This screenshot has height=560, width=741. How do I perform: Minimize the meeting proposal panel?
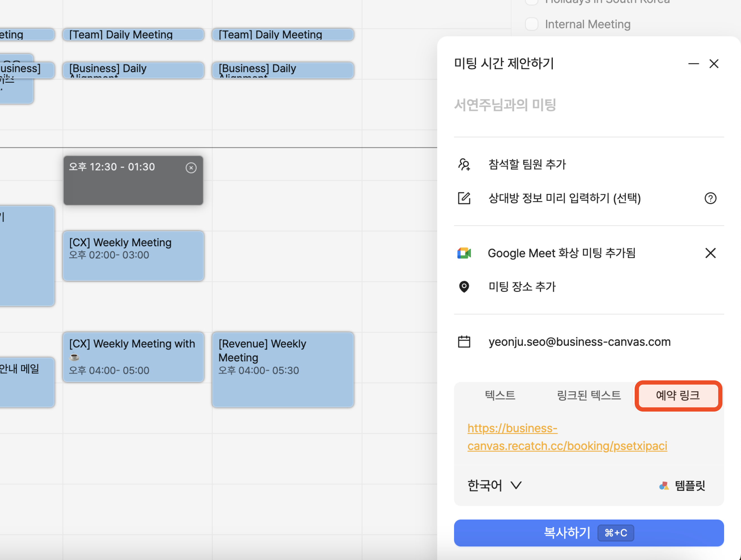(693, 64)
